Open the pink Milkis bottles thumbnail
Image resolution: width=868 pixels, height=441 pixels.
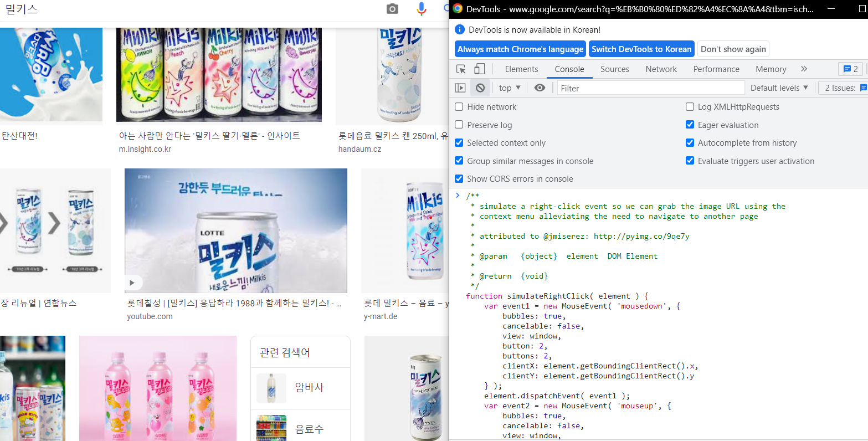[x=158, y=388]
